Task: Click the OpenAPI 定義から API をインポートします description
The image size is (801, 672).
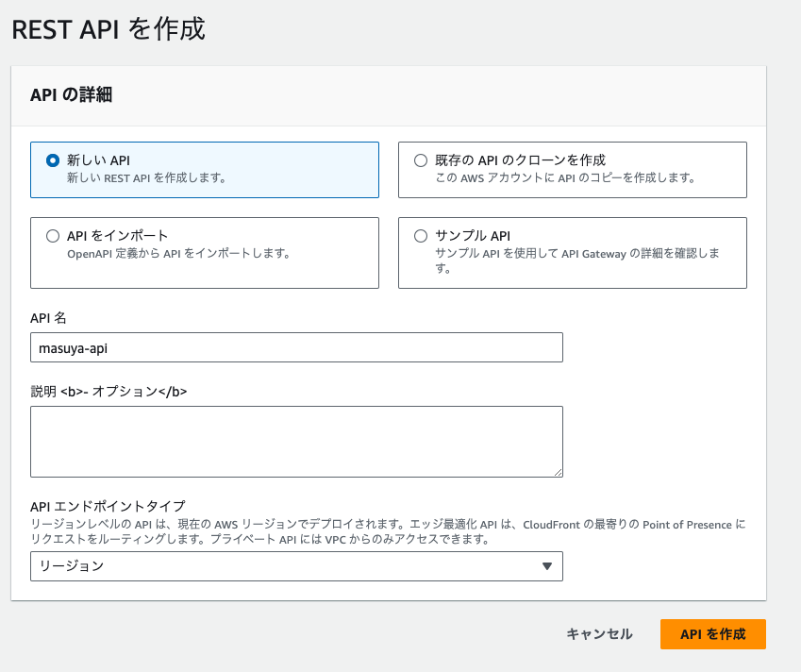Action: tap(178, 254)
